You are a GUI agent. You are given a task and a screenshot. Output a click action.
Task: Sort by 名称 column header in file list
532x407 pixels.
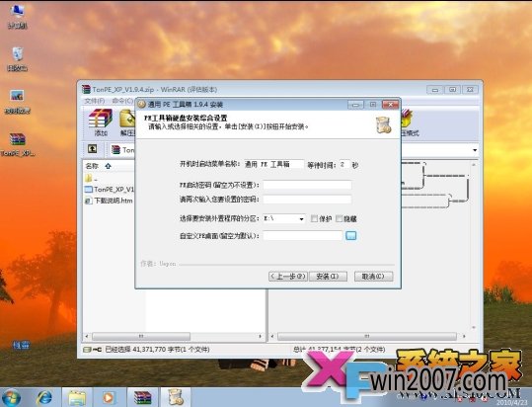(x=92, y=166)
